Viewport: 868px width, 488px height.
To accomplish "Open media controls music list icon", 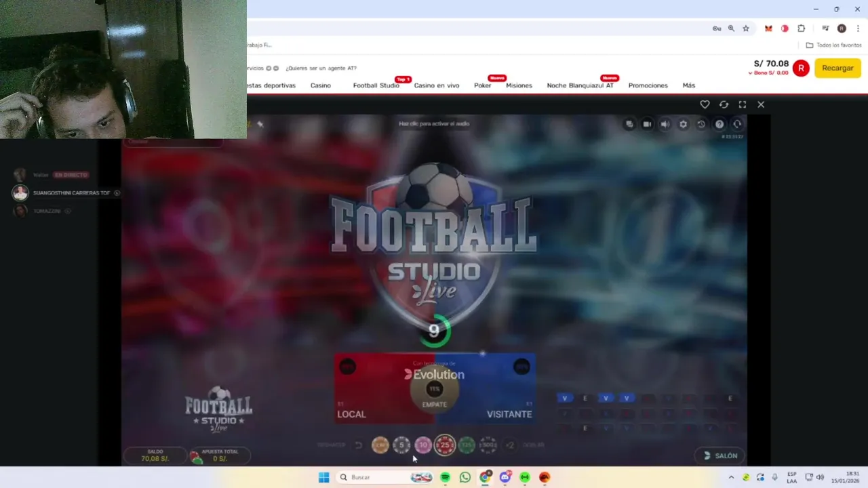I will click(825, 28).
